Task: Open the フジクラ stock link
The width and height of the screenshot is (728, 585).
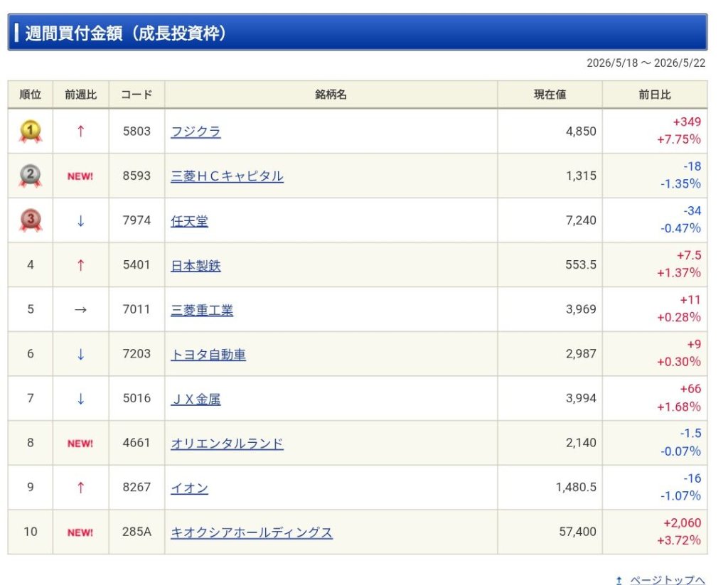Action: [x=196, y=132]
